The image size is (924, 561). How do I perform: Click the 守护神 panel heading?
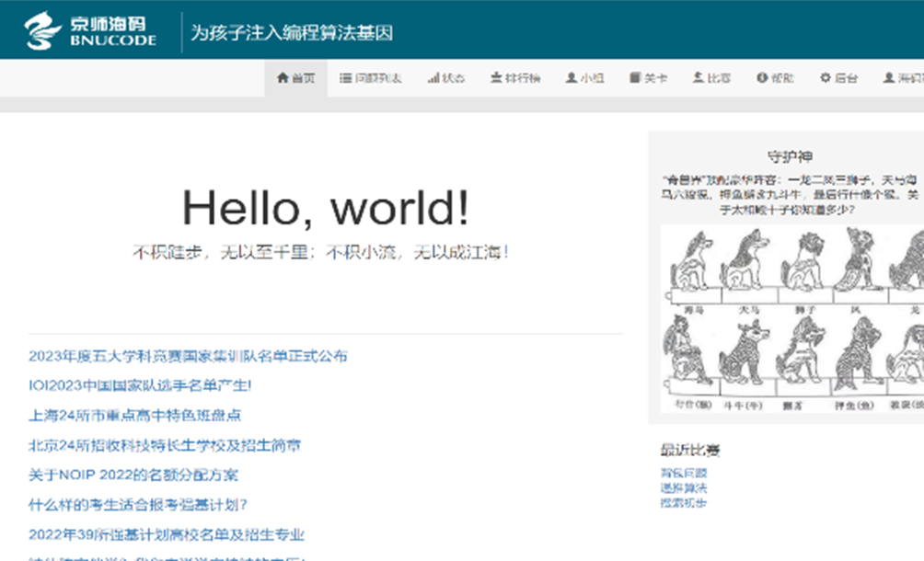[790, 156]
